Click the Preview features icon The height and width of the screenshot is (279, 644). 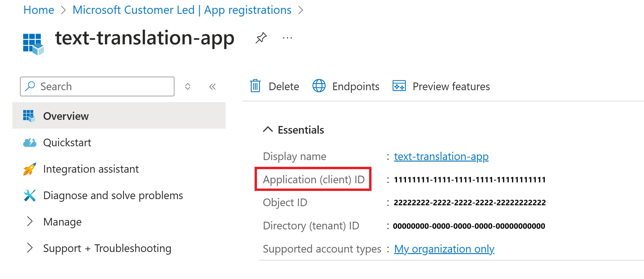pos(399,86)
